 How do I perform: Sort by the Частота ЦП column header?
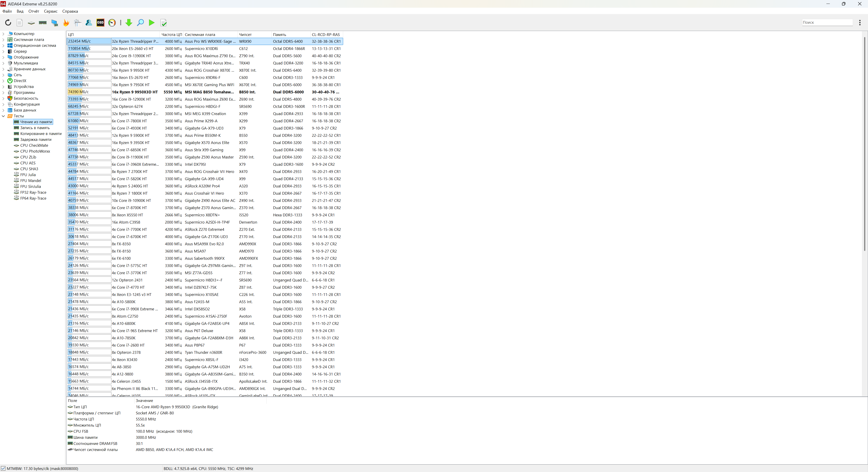(x=171, y=34)
